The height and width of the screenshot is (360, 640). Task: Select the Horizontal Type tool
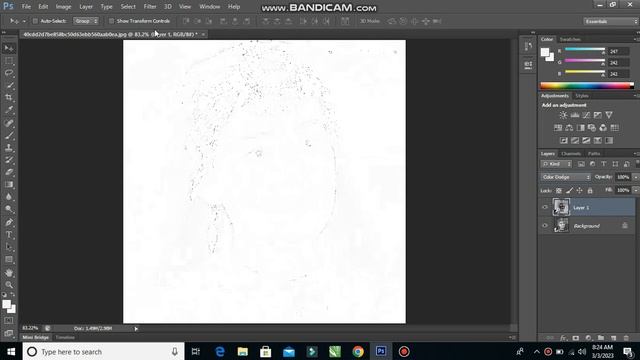coord(9,235)
